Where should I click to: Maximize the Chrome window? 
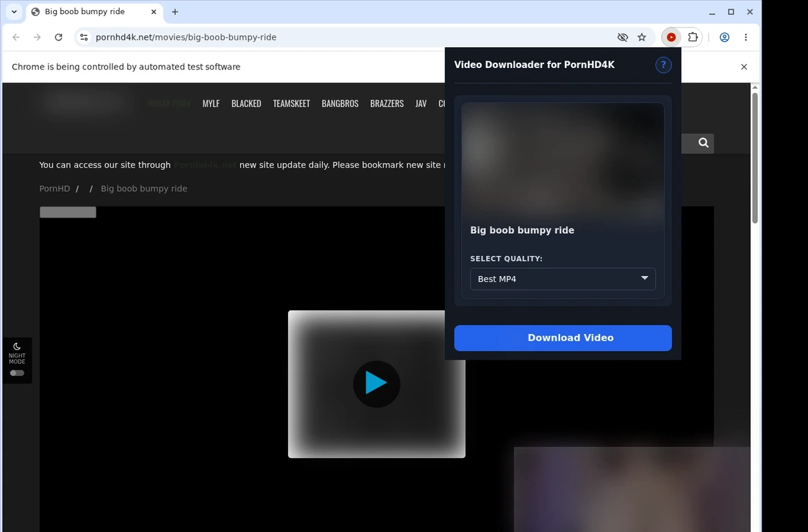(731, 12)
